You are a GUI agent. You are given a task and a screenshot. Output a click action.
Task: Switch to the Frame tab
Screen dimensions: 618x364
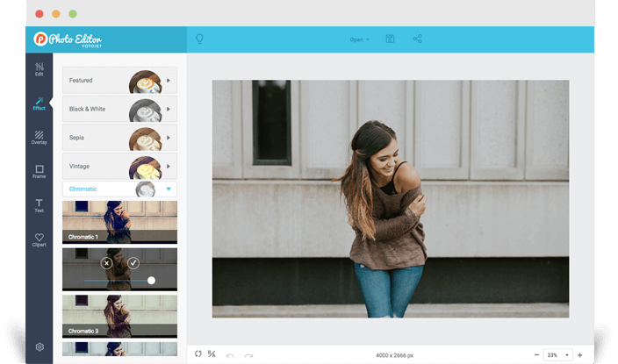click(39, 172)
